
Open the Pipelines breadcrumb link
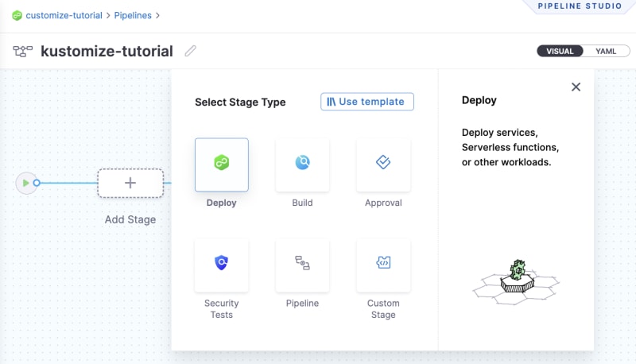tap(133, 15)
